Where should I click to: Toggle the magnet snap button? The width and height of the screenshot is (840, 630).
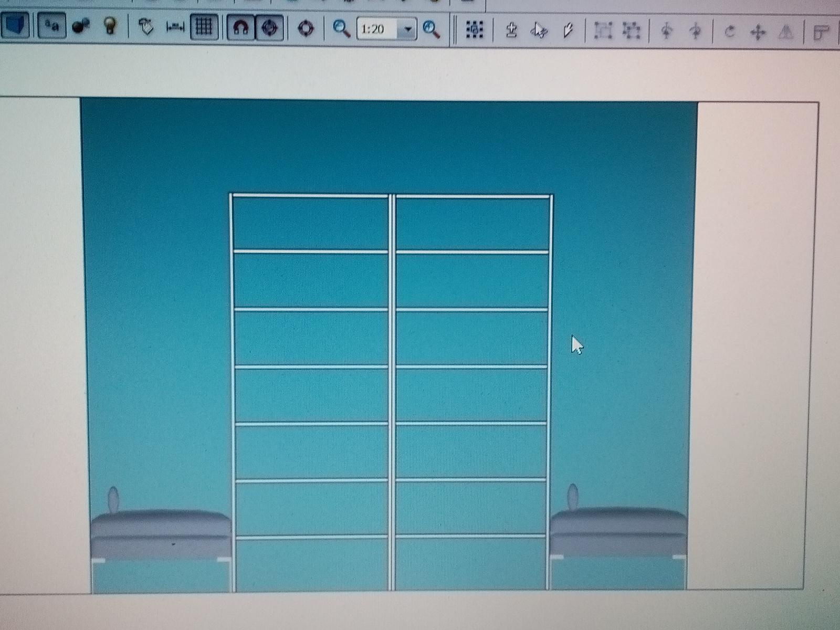240,28
